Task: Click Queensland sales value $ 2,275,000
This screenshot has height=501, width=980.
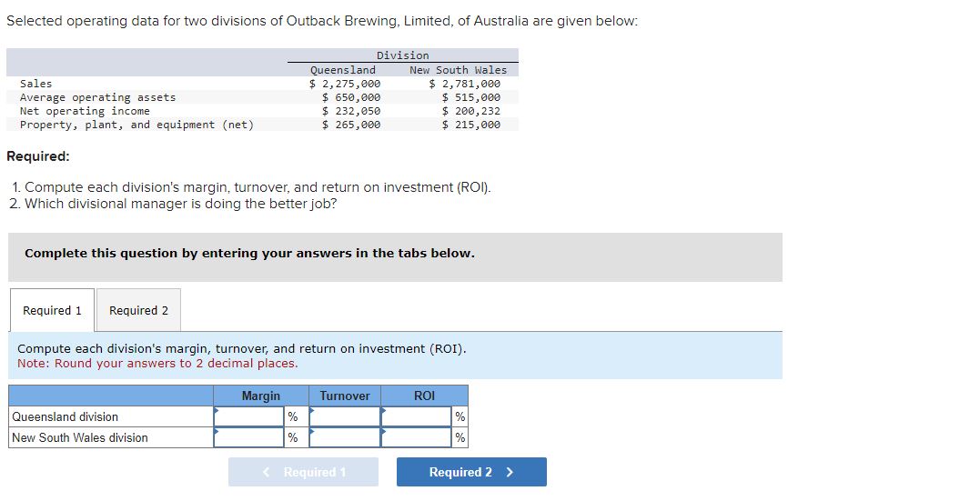Action: 345,84
